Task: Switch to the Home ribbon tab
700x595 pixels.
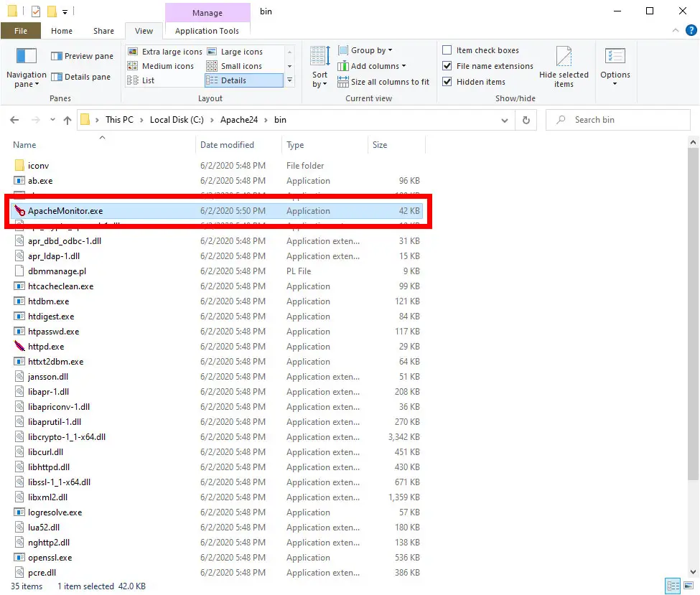Action: click(62, 31)
